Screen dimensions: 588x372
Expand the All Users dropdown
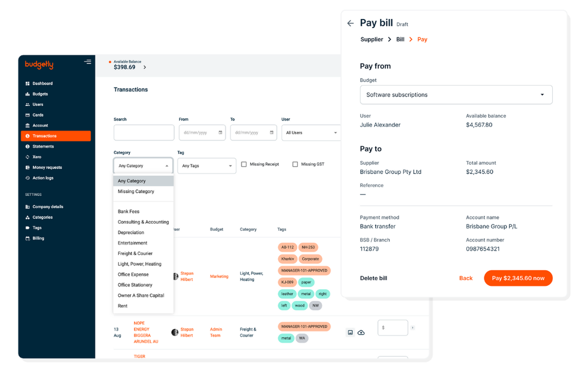[311, 133]
